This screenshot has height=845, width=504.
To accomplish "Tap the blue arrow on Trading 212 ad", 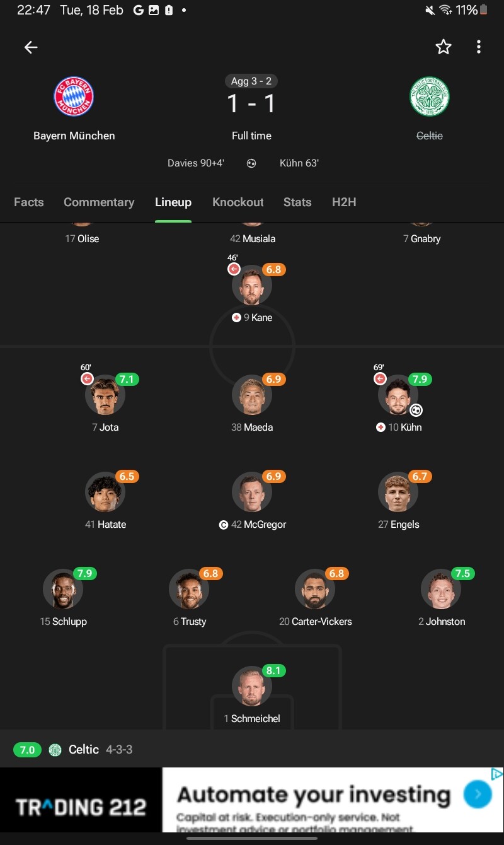I will [x=478, y=794].
